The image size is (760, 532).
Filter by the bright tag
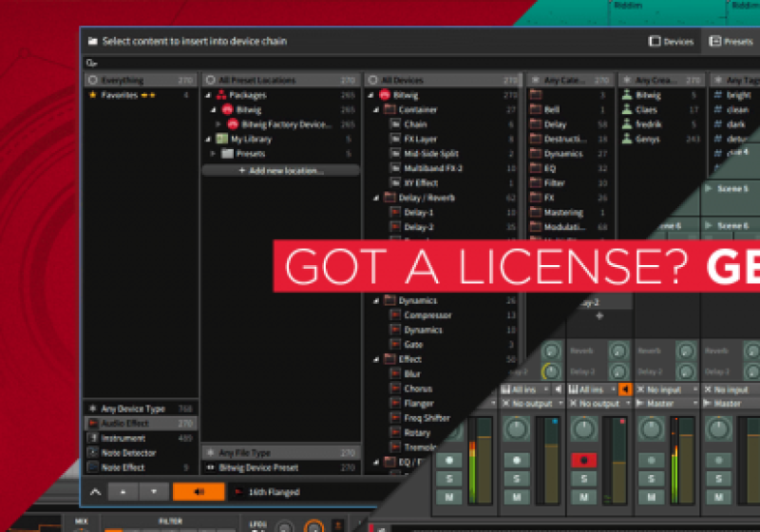coord(739,95)
